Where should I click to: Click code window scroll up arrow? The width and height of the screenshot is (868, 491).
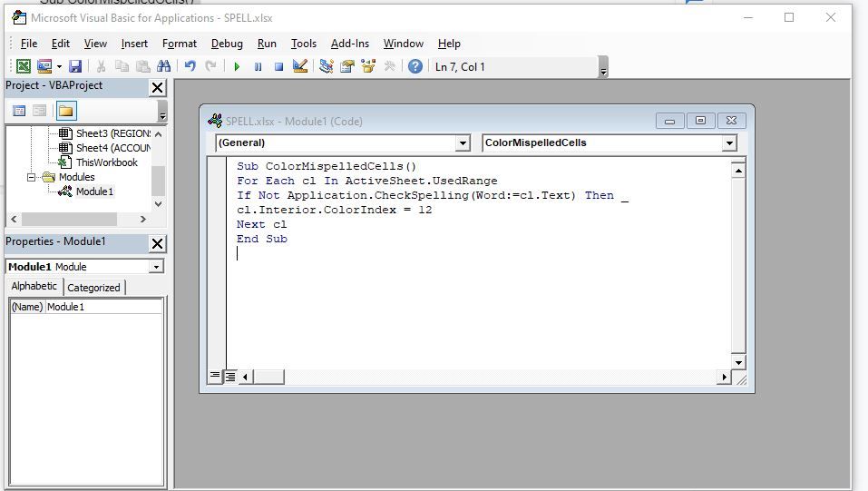tap(738, 171)
